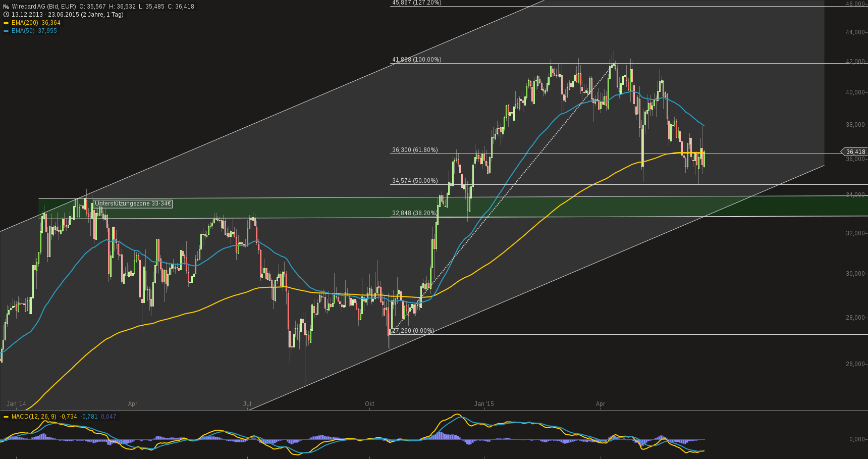Click the MACD histogram value 0,047
The height and width of the screenshot is (459, 868).
[x=109, y=417]
